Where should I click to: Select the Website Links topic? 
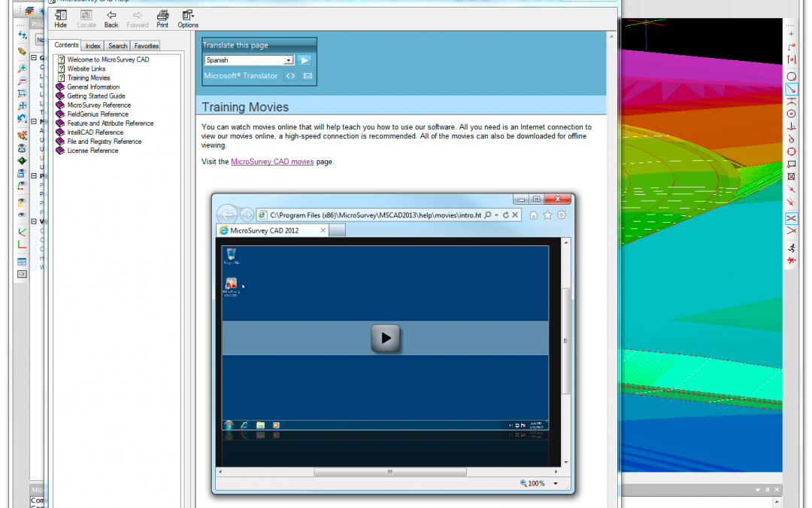point(86,68)
